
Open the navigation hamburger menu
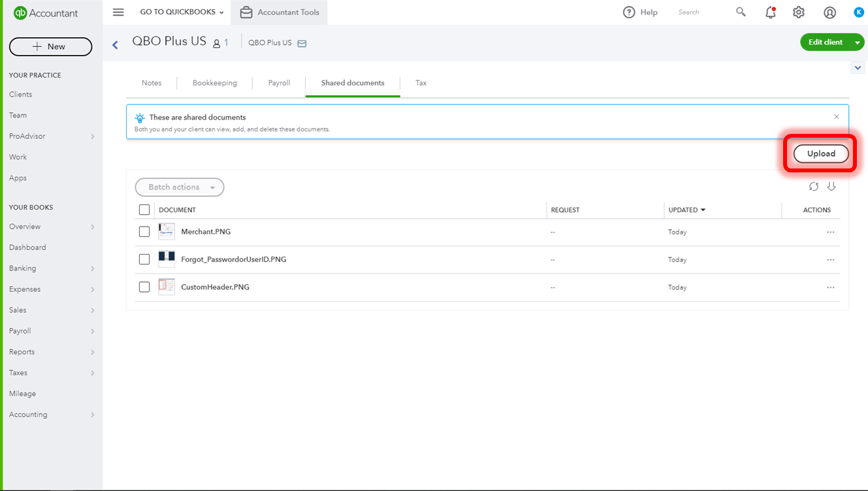coord(118,12)
